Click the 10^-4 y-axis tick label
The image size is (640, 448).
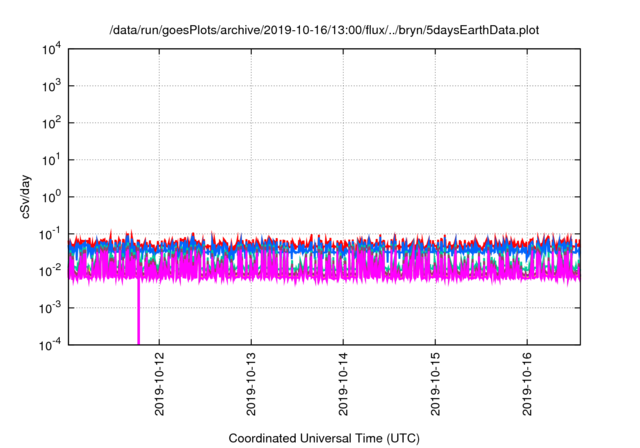49,344
